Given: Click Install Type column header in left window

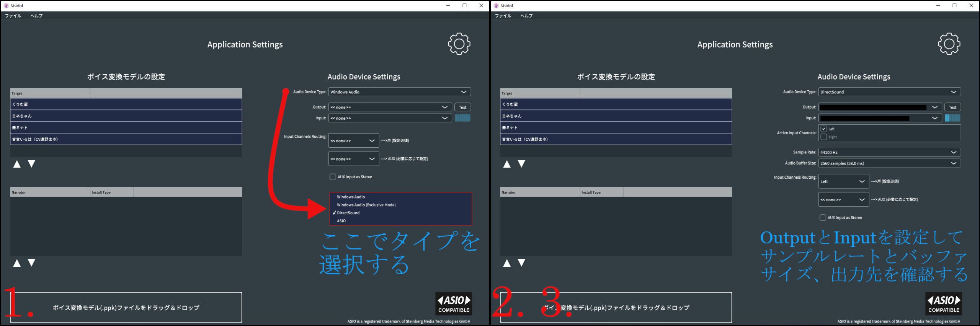Looking at the screenshot, I should click(x=112, y=192).
